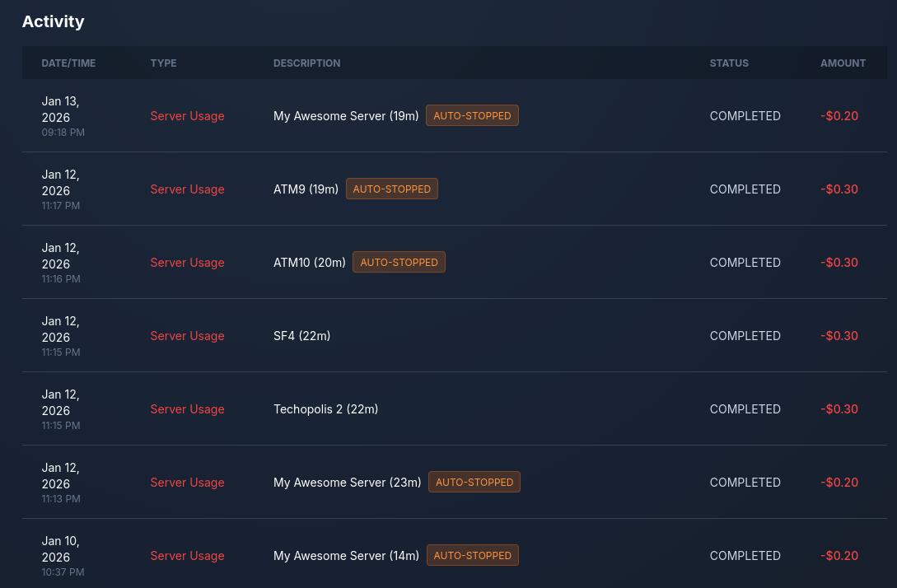Click the AUTO-STOPPED badge beside My Awesome Server (23m)
This screenshot has width=897, height=588.
(x=474, y=482)
